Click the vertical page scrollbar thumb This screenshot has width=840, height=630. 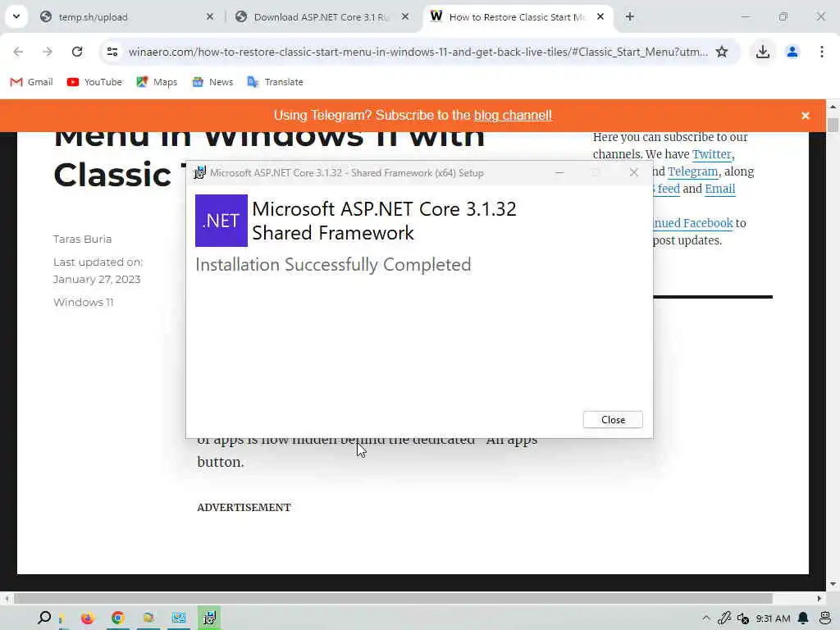point(833,125)
